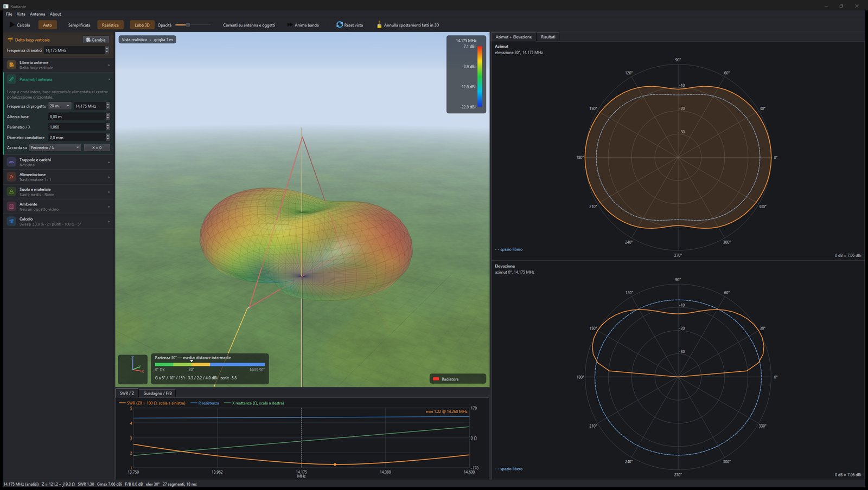Click the Libreria antenne section icon
Viewport: 868px width, 490px height.
tap(11, 65)
